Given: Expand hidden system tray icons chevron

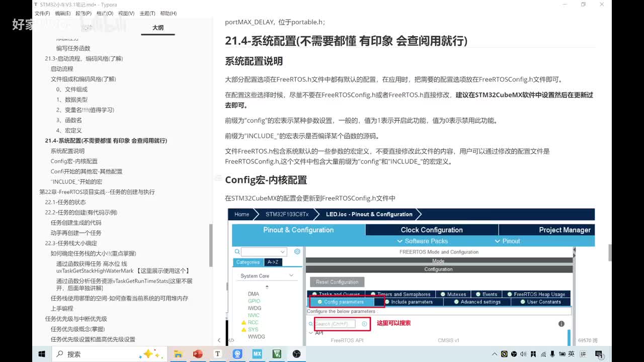Looking at the screenshot, I should [495, 354].
